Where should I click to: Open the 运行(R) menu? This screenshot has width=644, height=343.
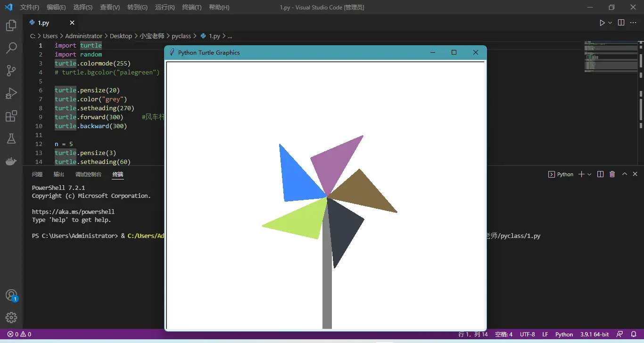164,8
